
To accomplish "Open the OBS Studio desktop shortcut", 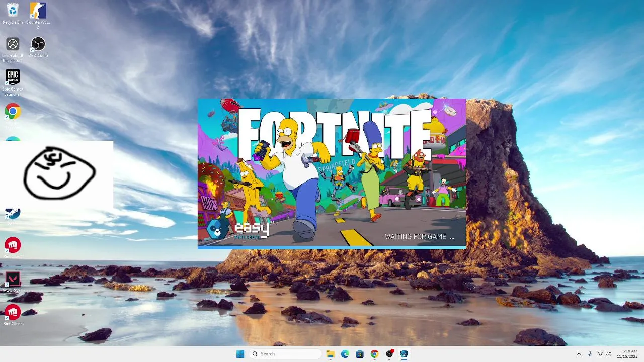I will coord(38,47).
